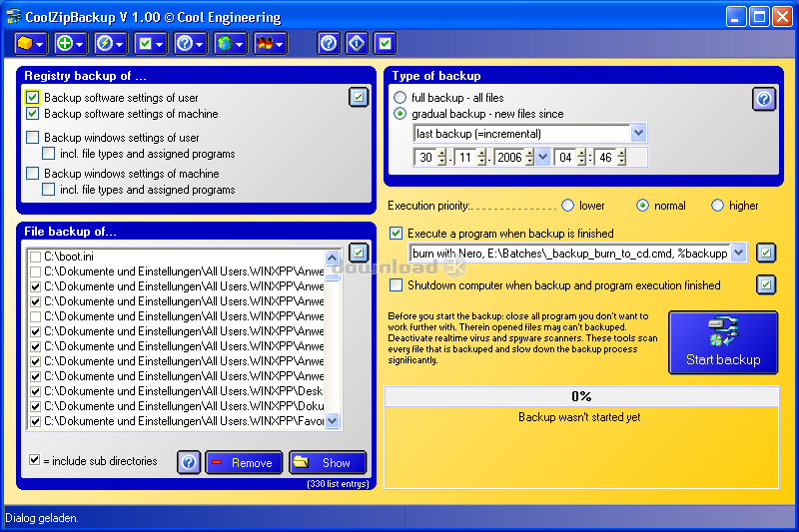Open the yellow box toolbar menu
Image resolution: width=799 pixels, height=532 pixels.
tap(31, 44)
